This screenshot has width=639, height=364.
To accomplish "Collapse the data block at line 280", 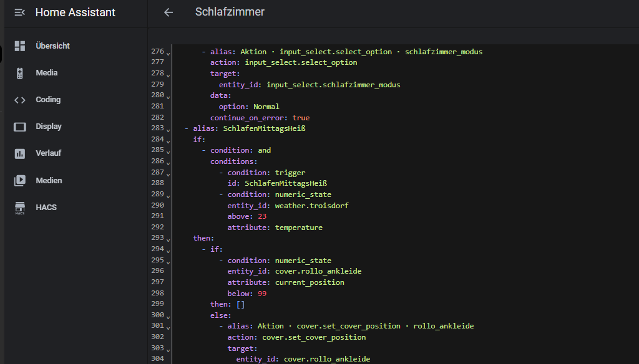I will pyautogui.click(x=168, y=97).
